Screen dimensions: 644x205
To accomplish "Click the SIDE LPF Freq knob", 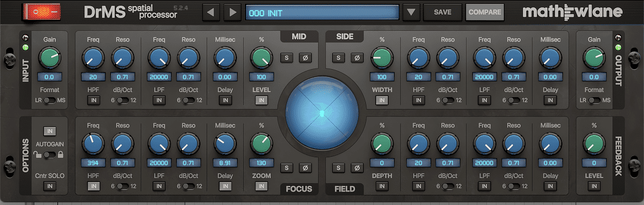I will tap(484, 58).
